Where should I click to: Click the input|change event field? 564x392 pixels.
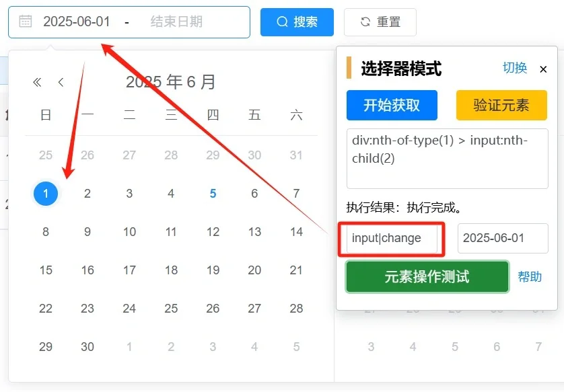(391, 237)
